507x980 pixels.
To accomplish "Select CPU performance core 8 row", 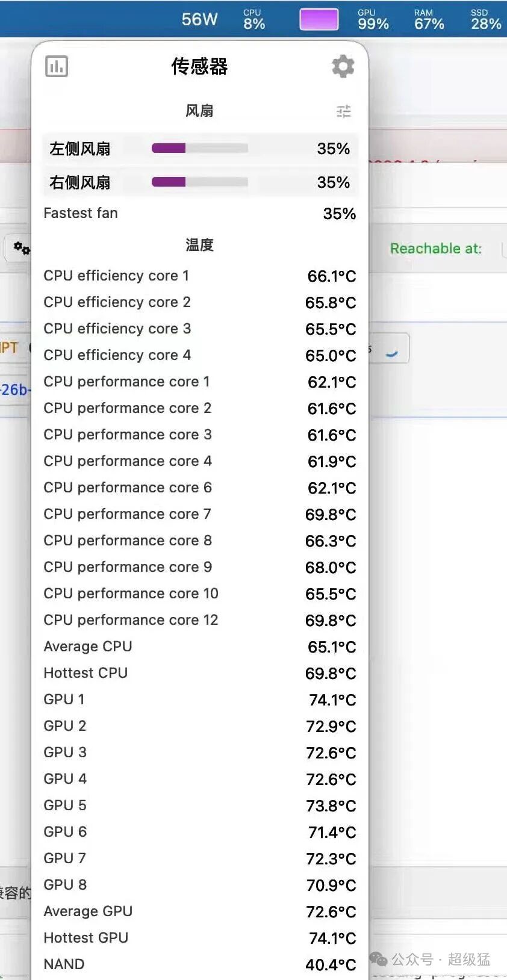I will point(200,541).
